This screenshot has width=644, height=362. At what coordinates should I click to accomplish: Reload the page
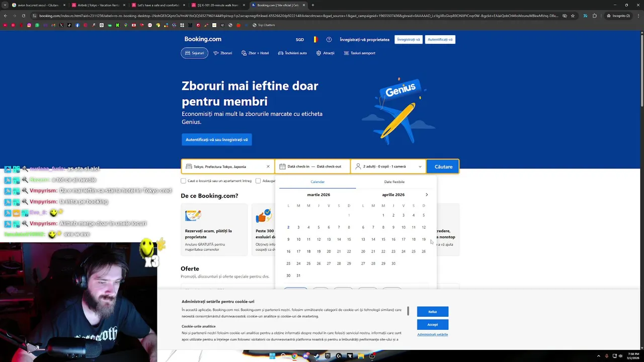(23, 16)
